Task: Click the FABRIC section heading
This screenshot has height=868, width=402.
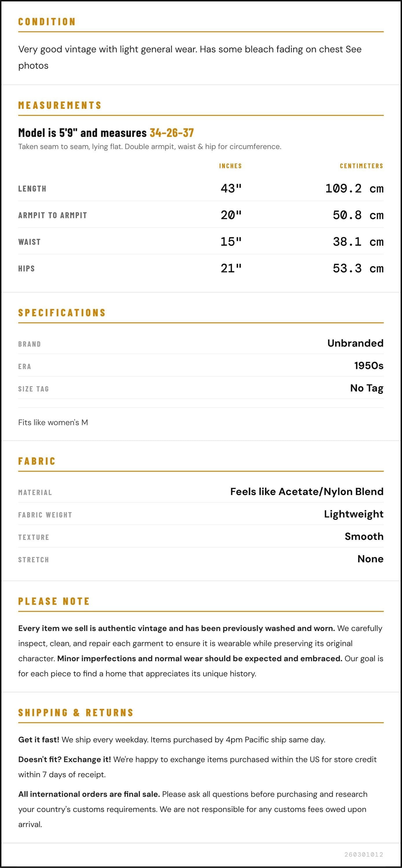Action: (x=37, y=461)
